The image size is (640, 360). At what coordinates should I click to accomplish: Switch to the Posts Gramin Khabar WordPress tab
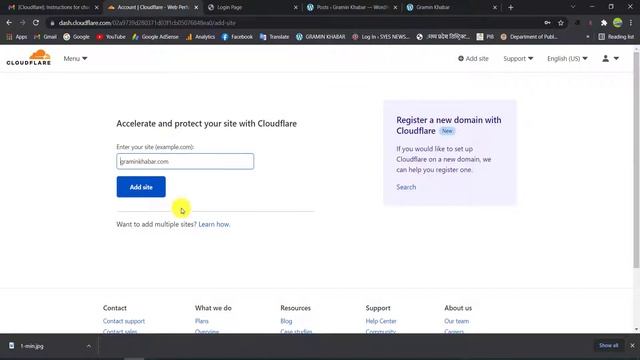[x=352, y=7]
